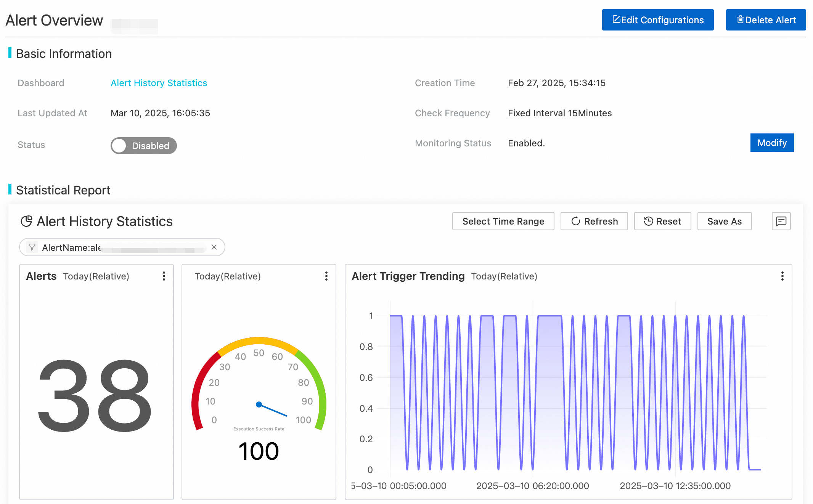Click the 38 alerts count value
813x504 pixels.
click(95, 396)
